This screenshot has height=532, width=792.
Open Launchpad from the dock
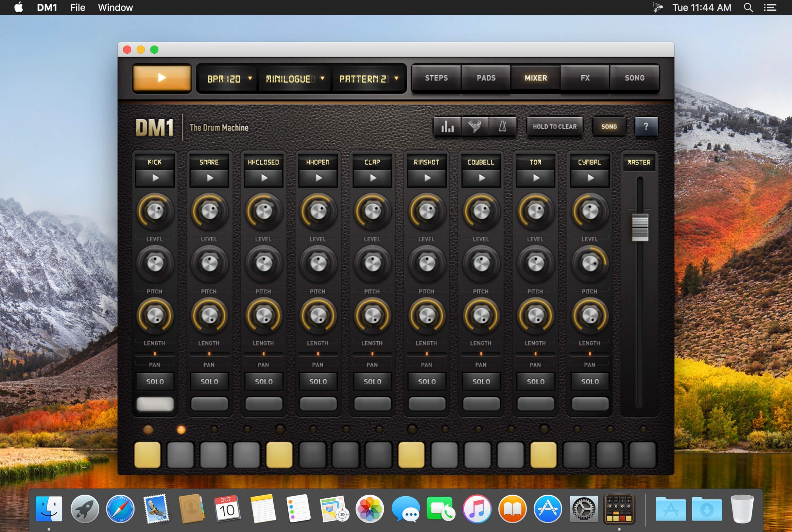(x=85, y=509)
